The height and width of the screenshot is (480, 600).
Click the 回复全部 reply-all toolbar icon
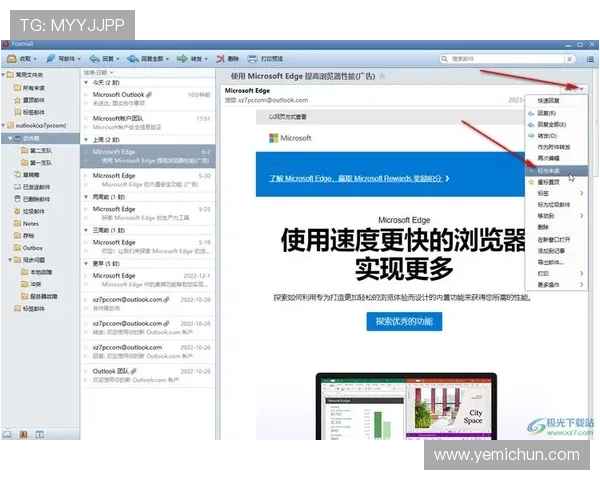[x=132, y=59]
